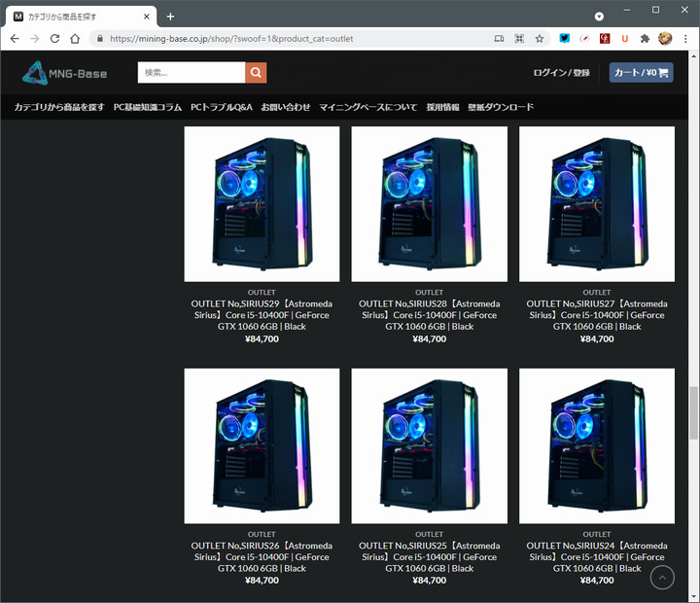Open the ログイン/登録 link
This screenshot has height=603, width=700.
click(x=562, y=73)
